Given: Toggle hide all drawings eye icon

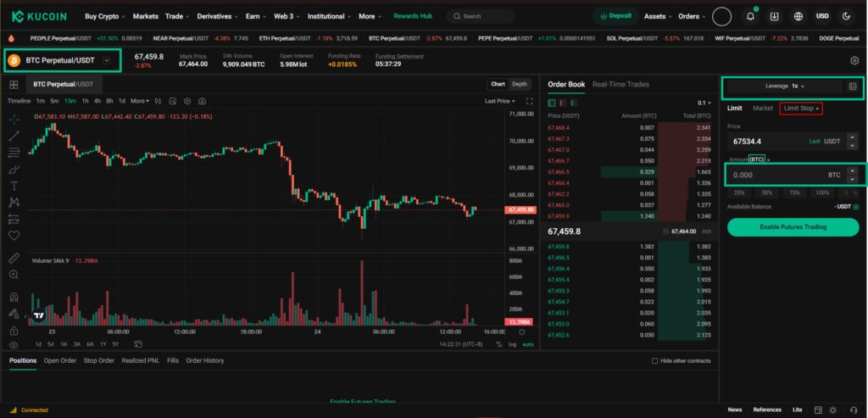Looking at the screenshot, I should pyautogui.click(x=14, y=345).
